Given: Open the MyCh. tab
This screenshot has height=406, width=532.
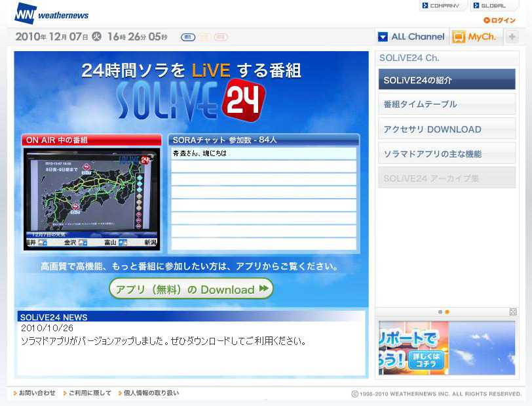Looking at the screenshot, I should click(x=476, y=37).
